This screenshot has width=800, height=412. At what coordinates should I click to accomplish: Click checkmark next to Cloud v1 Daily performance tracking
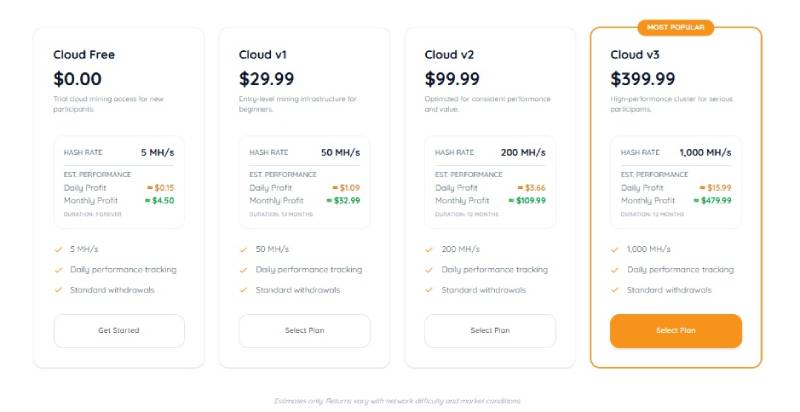point(243,270)
